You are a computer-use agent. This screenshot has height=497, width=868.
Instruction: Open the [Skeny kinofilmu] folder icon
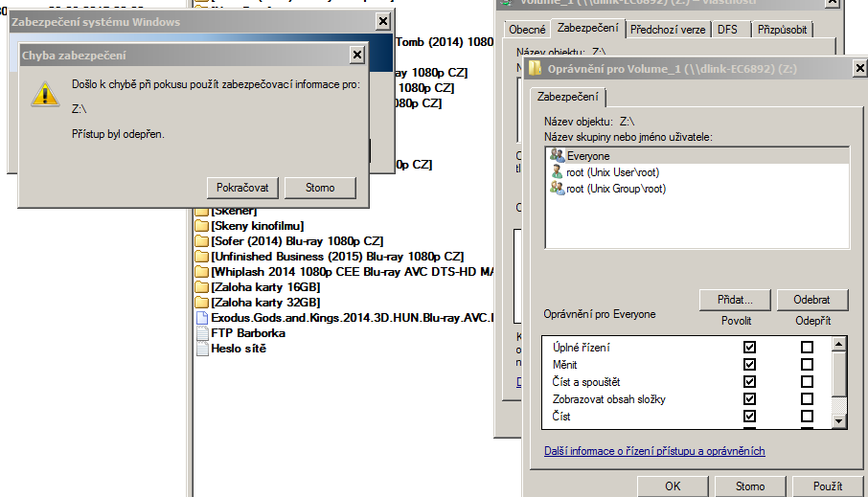click(201, 225)
